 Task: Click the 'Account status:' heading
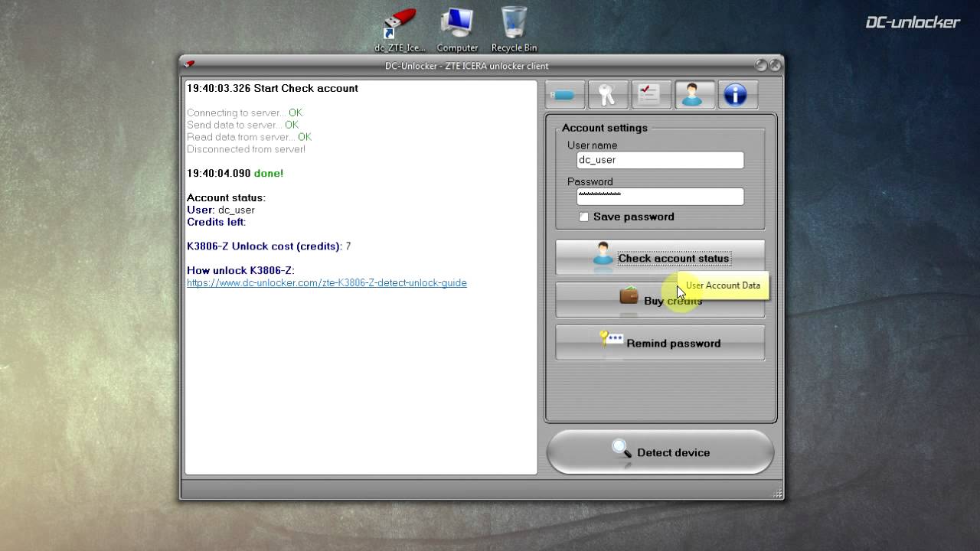[x=227, y=197]
